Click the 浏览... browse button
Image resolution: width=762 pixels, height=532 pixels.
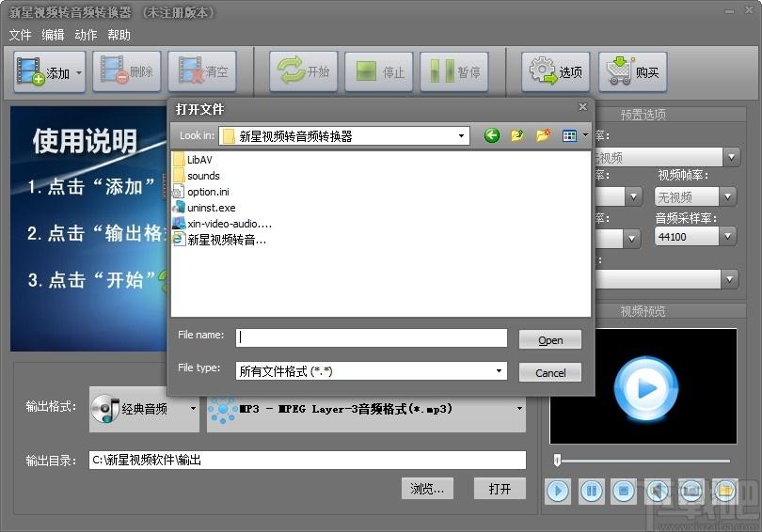coord(427,489)
